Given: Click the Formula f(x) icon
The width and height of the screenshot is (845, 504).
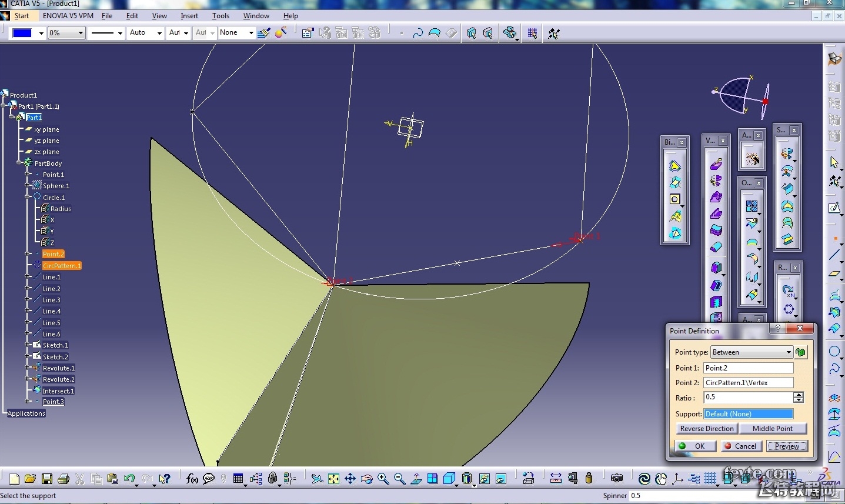Looking at the screenshot, I should coord(192,479).
